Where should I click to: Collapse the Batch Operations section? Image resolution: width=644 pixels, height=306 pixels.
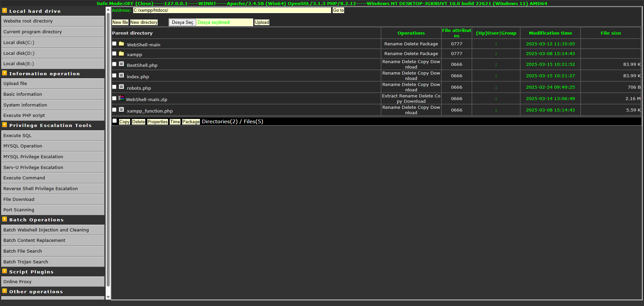[4, 219]
